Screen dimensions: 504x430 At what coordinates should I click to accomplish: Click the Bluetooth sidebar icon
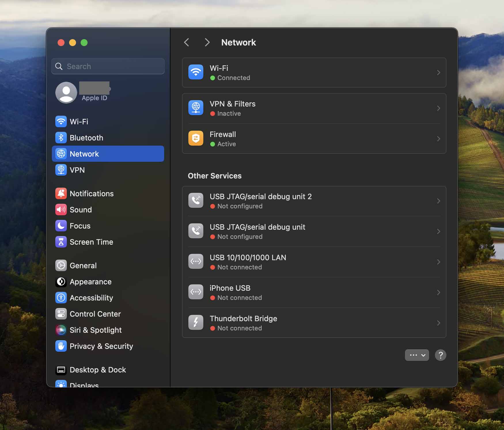pyautogui.click(x=61, y=138)
